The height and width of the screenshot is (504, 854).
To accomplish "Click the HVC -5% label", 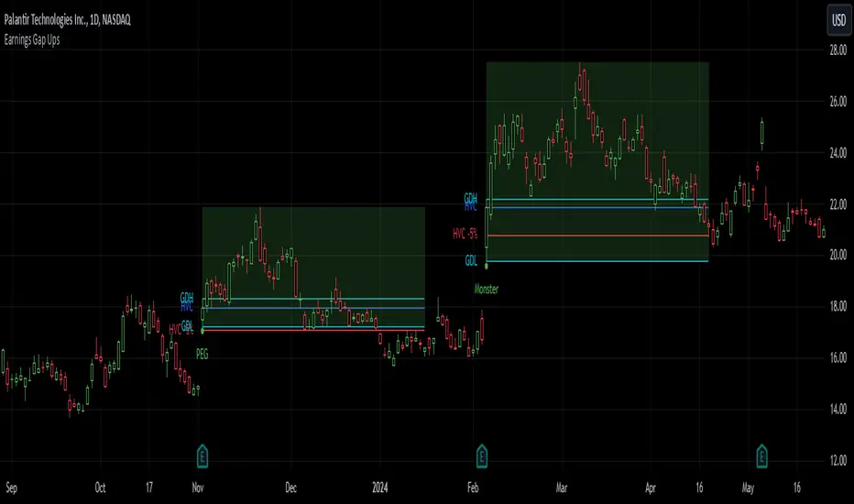I will (465, 234).
